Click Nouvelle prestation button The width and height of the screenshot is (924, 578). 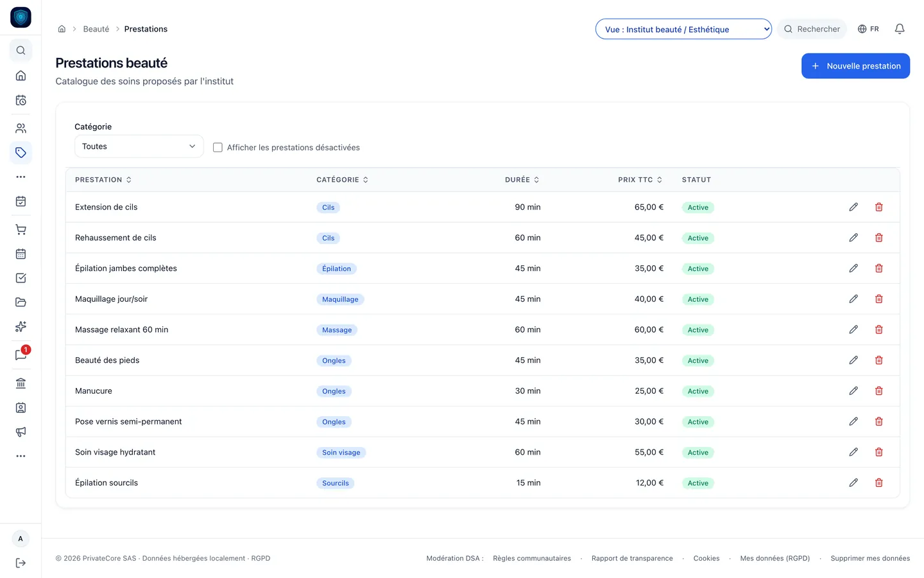point(855,66)
